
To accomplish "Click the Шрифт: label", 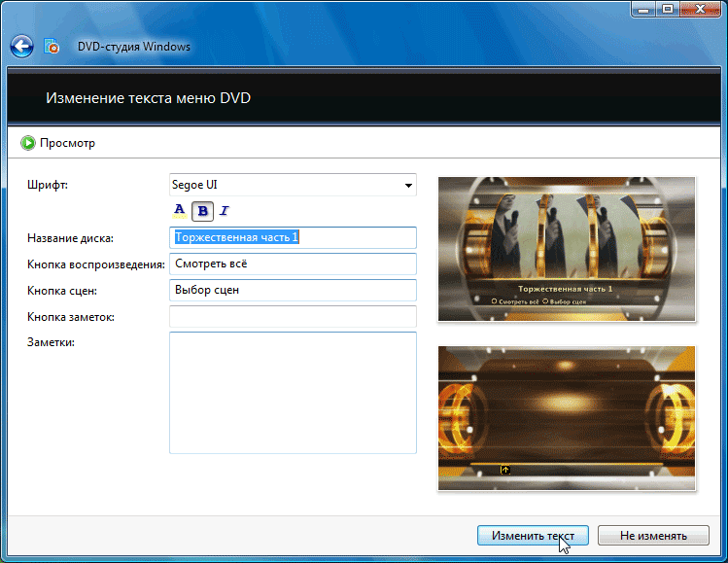I will point(48,185).
